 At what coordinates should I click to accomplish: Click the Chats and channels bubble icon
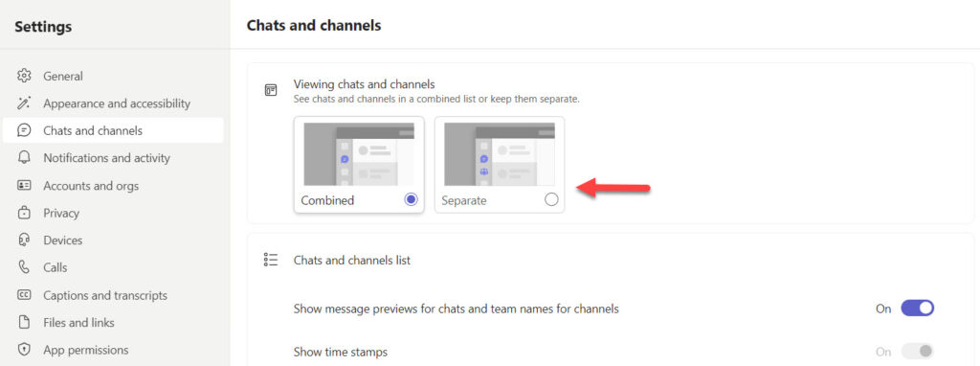pyautogui.click(x=24, y=130)
